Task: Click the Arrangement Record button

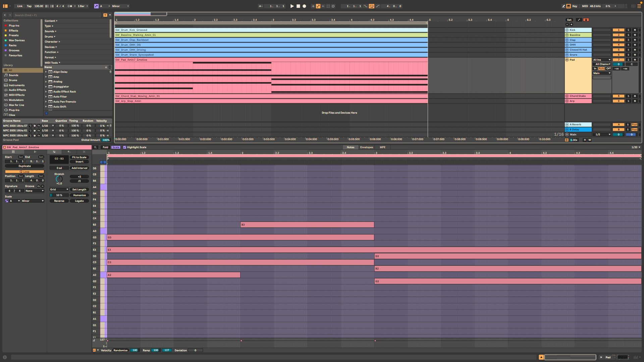Action: coord(304,6)
